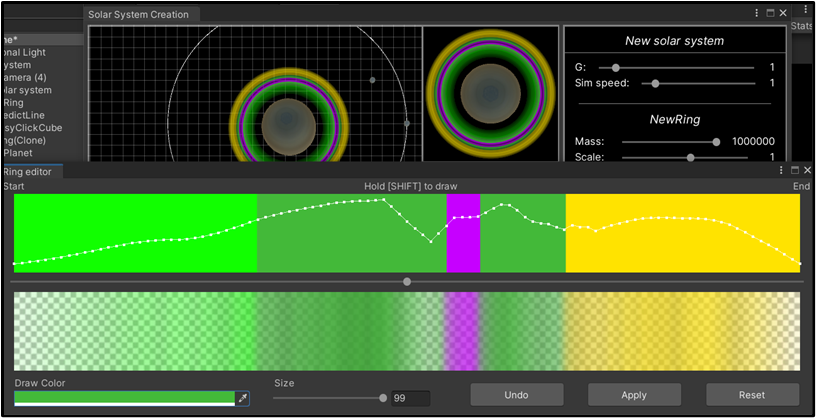Screen dimensions: 816x418
Task: Switch to the Solar System Creation tab
Action: 138,15
